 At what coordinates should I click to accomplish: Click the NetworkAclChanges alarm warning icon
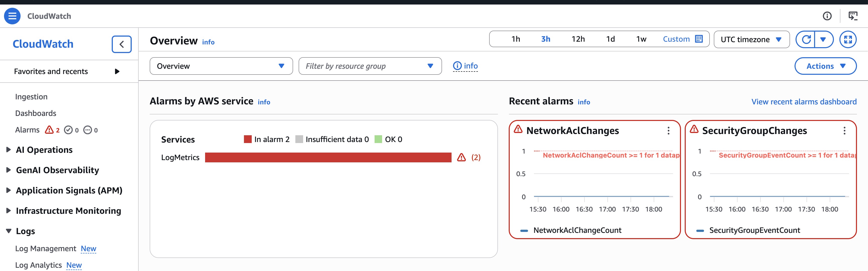518,129
